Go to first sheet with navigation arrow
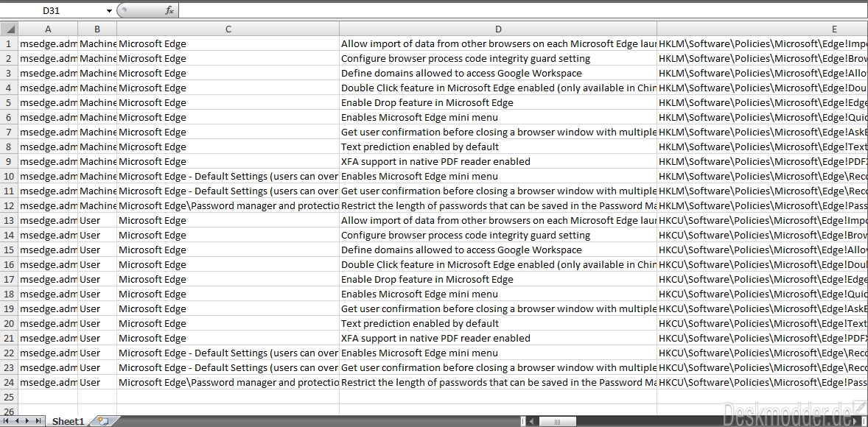This screenshot has width=868, height=427. (x=6, y=421)
